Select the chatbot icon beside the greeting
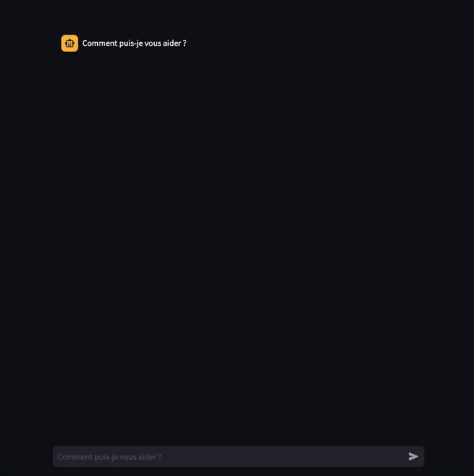 70,43
